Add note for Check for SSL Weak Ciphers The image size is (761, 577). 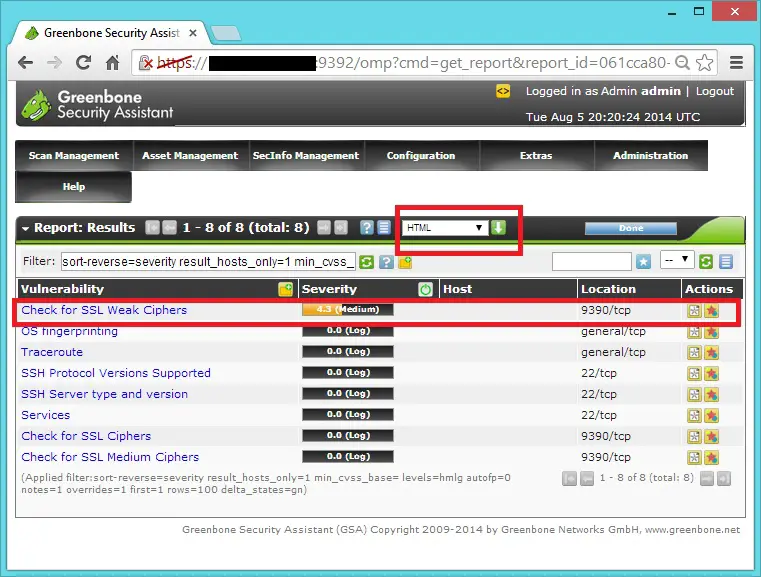tap(694, 311)
